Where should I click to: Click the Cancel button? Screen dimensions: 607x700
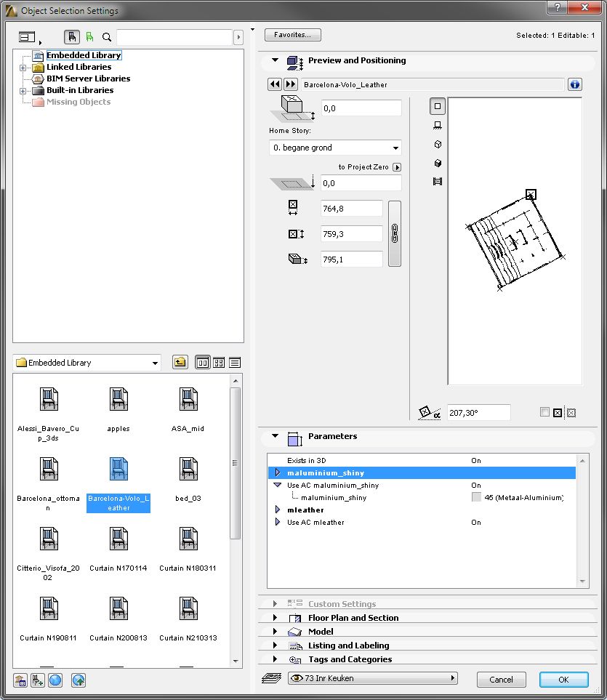click(x=501, y=680)
